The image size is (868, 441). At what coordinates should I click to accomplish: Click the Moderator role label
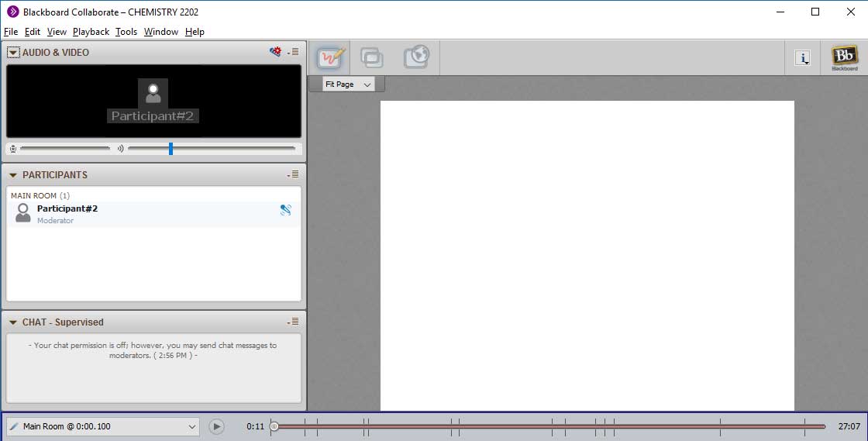pos(55,220)
